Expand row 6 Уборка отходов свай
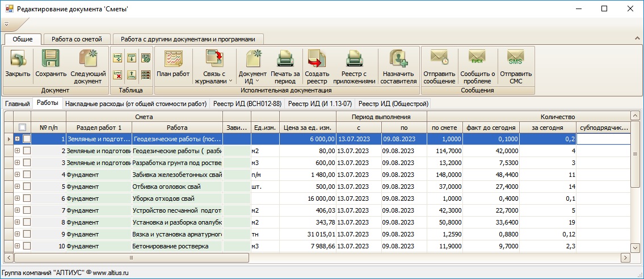644x279 pixels. 18,198
